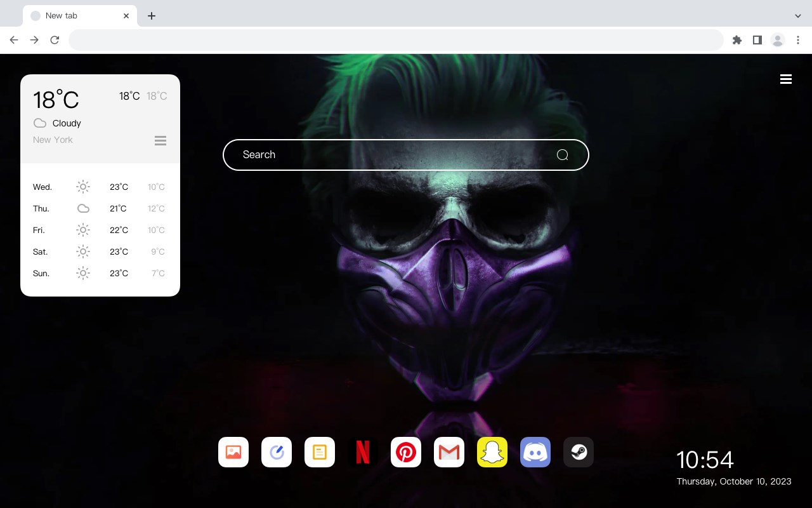
Task: Open the Discord shortcut
Action: click(535, 452)
